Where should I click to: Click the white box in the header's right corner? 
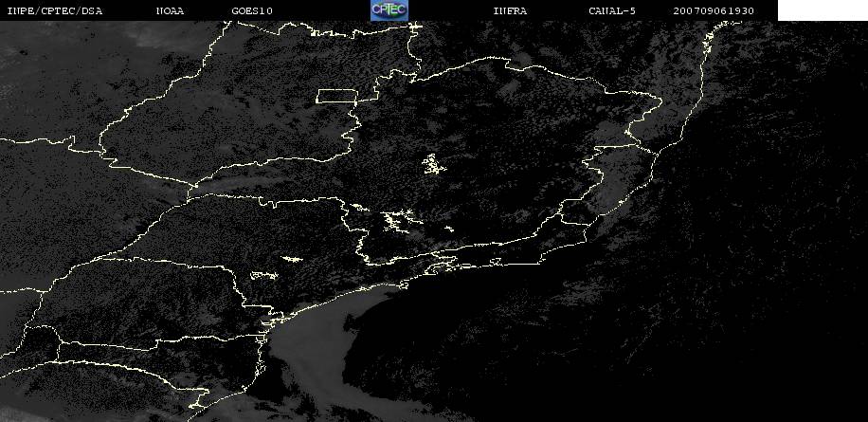tap(823, 10)
